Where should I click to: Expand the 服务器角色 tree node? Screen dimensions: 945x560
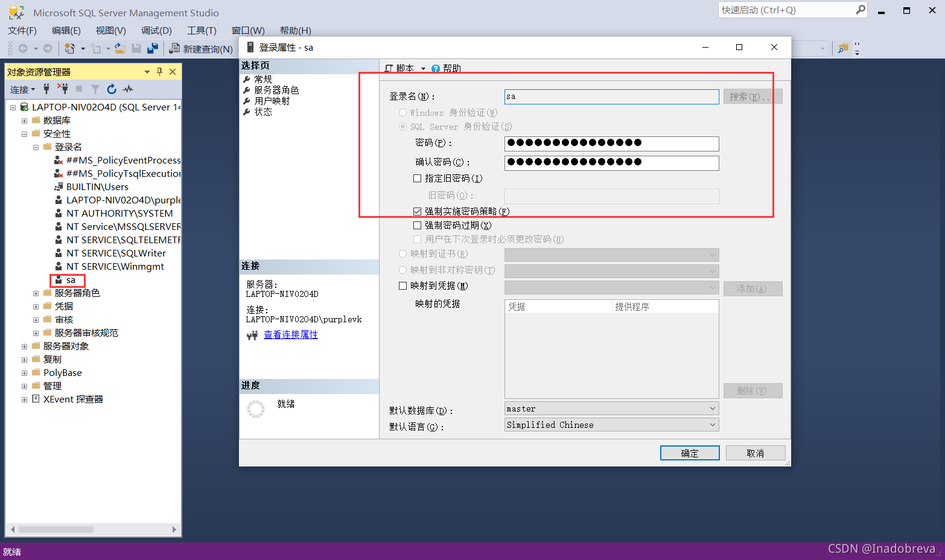[x=36, y=293]
